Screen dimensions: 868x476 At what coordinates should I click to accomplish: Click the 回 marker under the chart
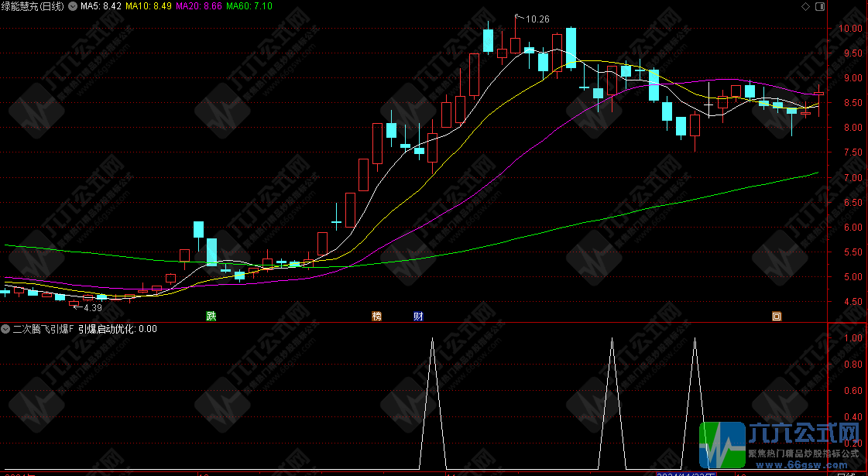pos(777,316)
